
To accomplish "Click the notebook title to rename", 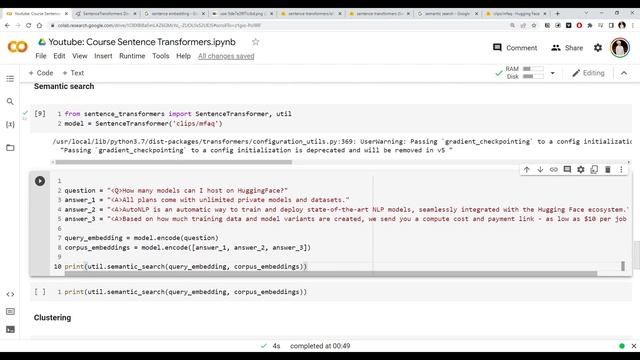I will [x=142, y=42].
